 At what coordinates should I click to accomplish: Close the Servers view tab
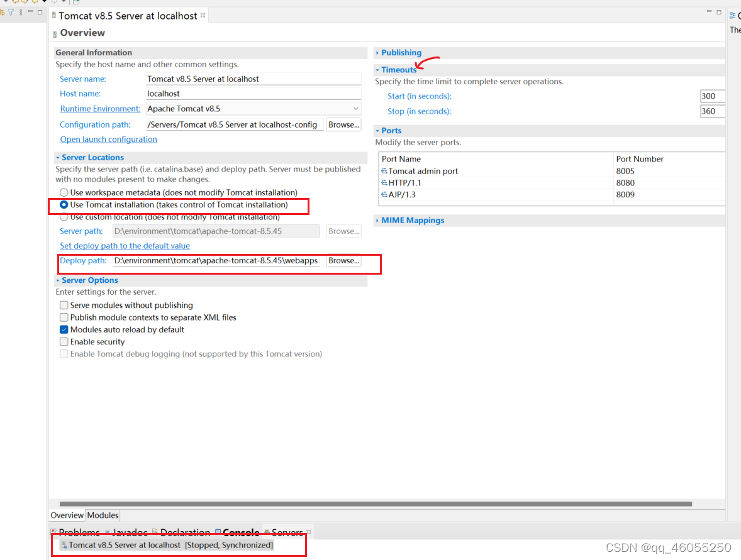[309, 532]
